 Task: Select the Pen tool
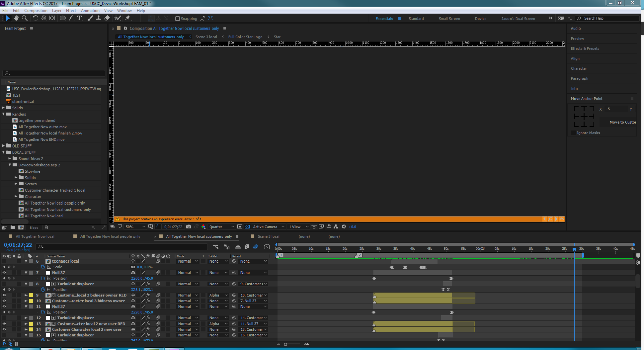pyautogui.click(x=71, y=18)
